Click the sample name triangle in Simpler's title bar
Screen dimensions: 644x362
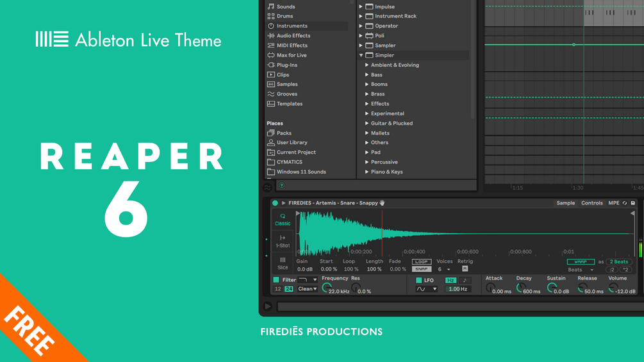(283, 203)
